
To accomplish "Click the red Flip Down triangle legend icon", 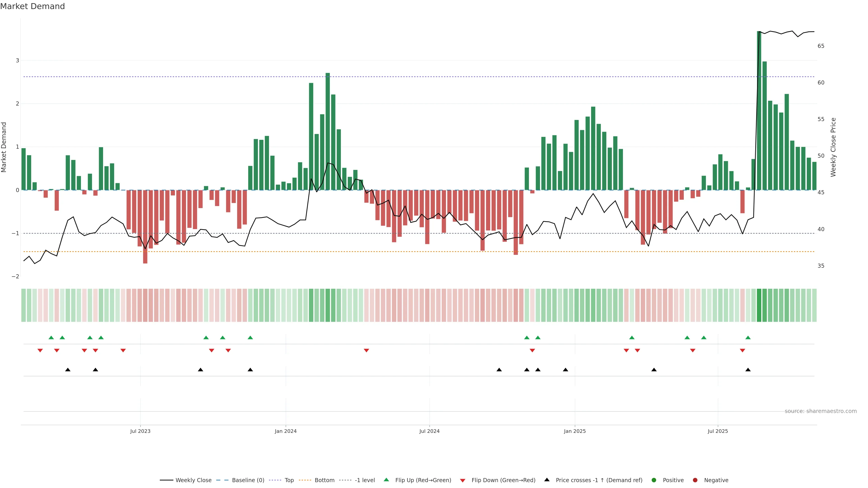I will point(463,480).
